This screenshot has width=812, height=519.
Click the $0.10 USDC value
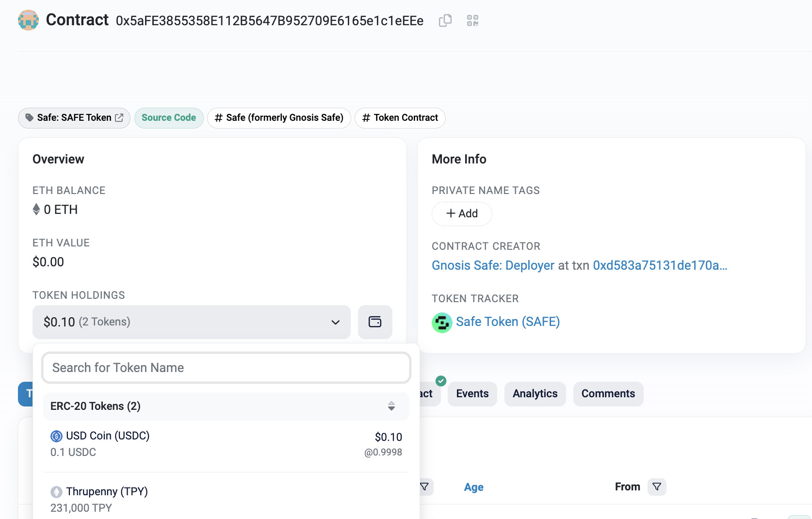388,437
